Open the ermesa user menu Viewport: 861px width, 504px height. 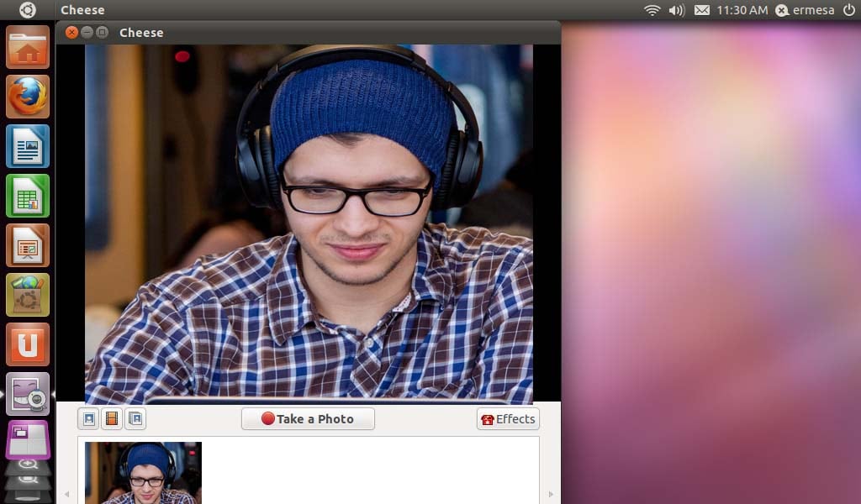tap(805, 10)
